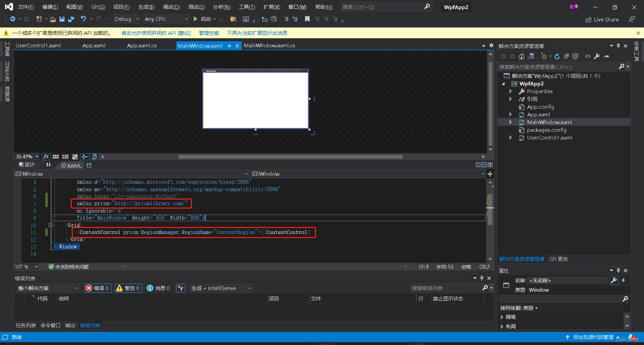The width and height of the screenshot is (644, 345).
Task: Click the horizontal split layout icon
Action: tap(484, 165)
